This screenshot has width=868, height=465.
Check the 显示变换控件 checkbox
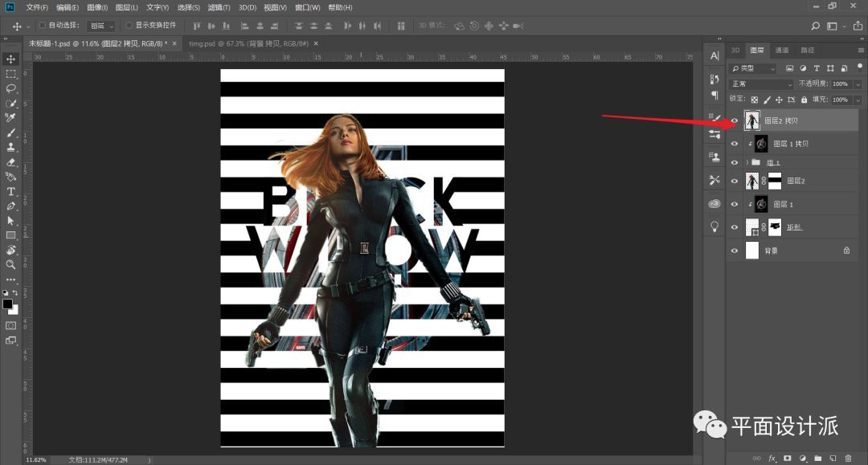point(129,25)
